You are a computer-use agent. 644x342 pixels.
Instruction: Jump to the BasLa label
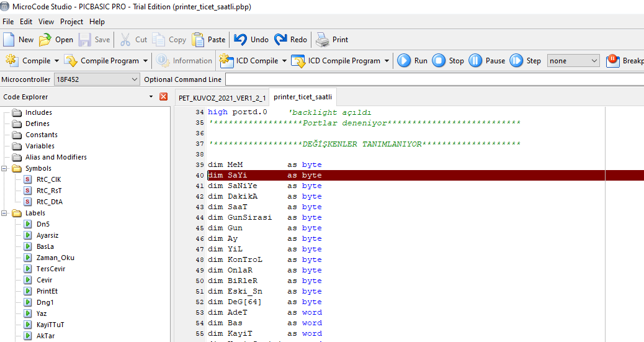click(45, 246)
